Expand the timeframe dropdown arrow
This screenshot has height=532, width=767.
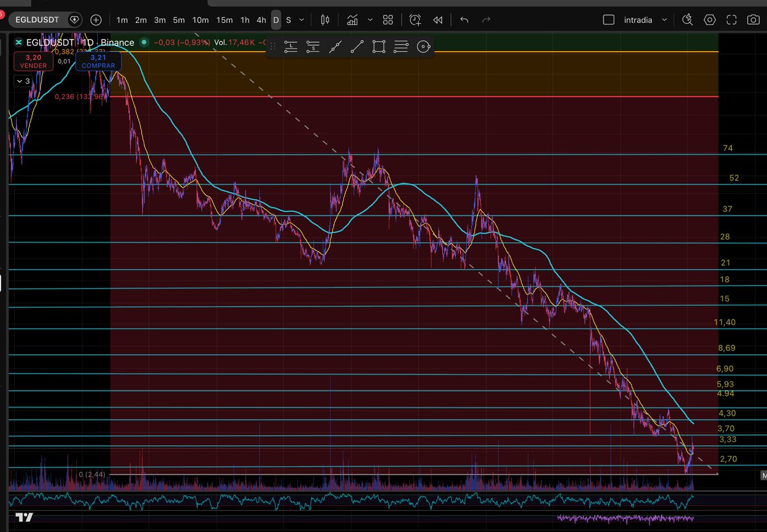coord(302,20)
